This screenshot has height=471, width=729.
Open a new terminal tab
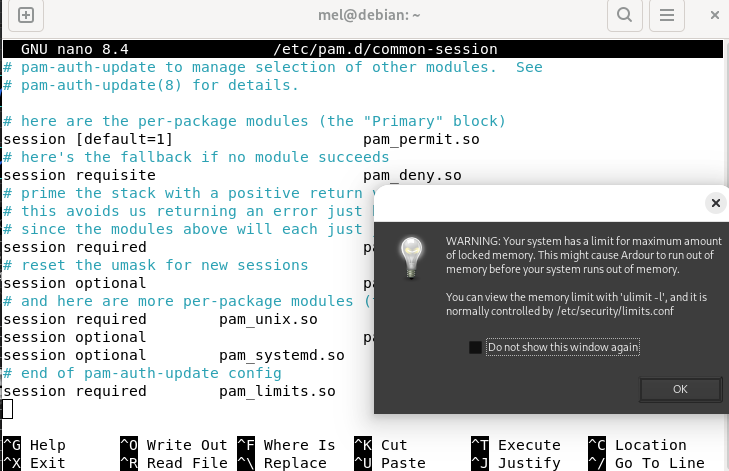point(26,15)
